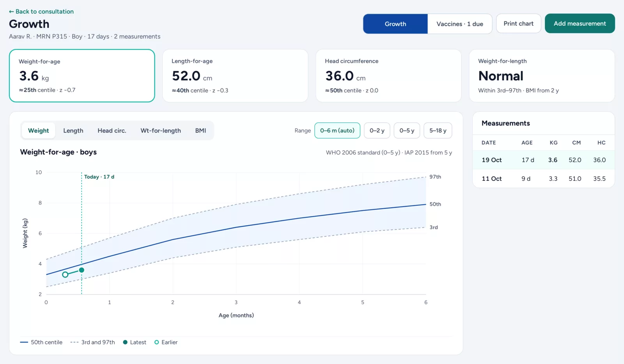Click the Measurements panel heading
Screen dimensions: 624x364
point(506,123)
